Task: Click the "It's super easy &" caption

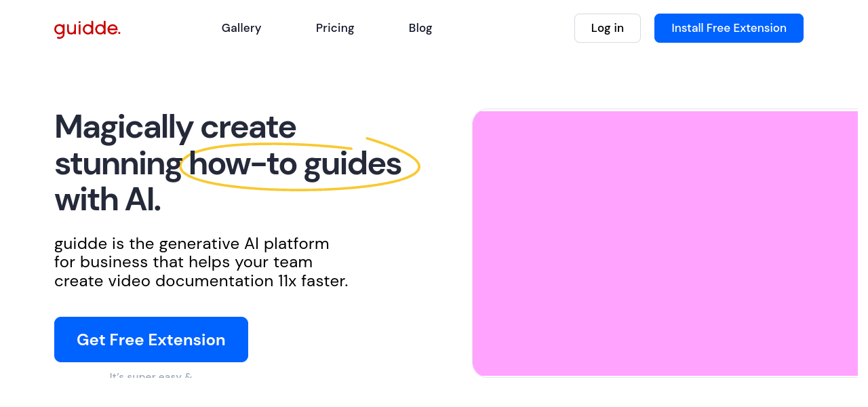Action: 151,375
